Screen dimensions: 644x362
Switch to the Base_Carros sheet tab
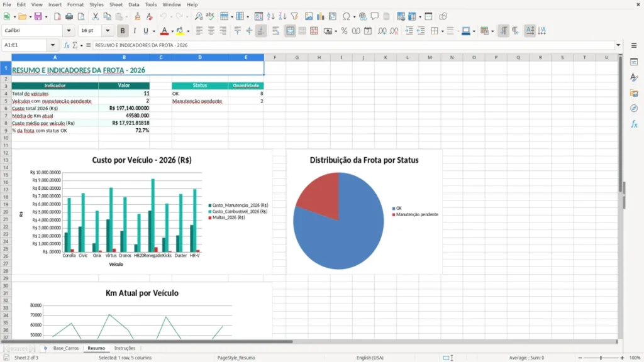[x=65, y=348]
